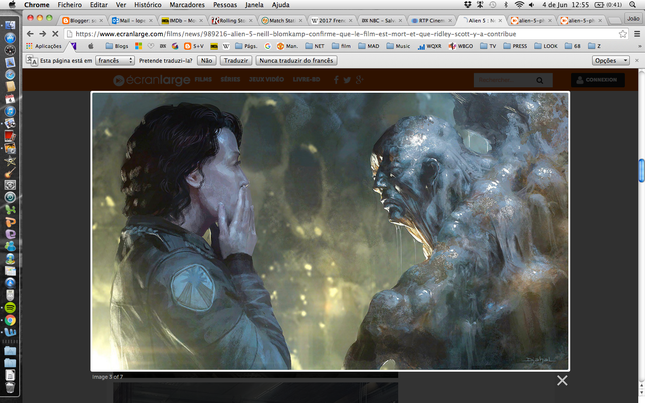Open écranlarge Twitter page icon
This screenshot has height=403, width=645.
click(x=347, y=80)
